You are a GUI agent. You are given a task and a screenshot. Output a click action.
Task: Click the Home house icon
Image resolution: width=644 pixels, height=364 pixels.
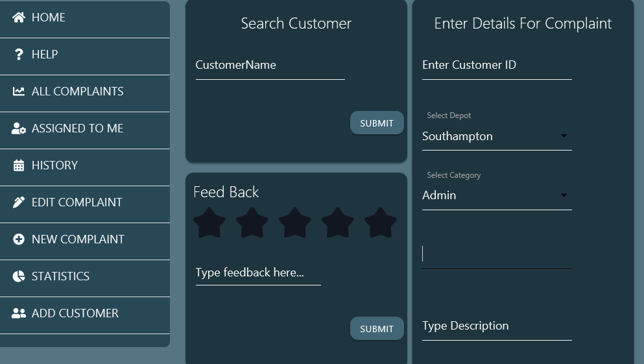[18, 18]
